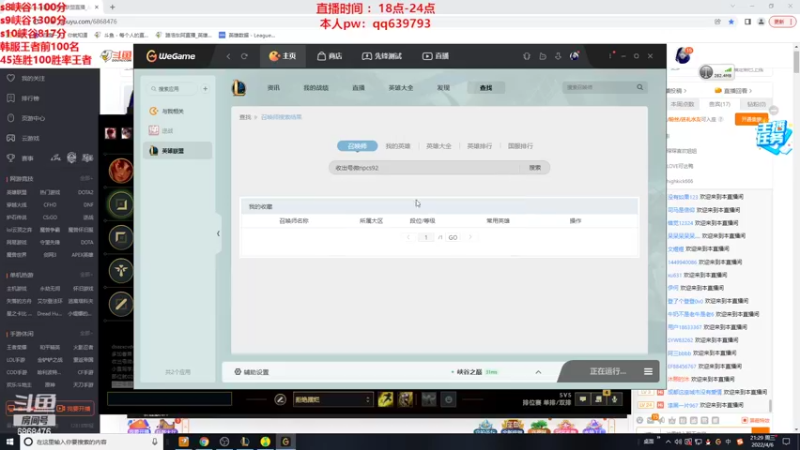Open the WeGame more options menu

[x=610, y=56]
